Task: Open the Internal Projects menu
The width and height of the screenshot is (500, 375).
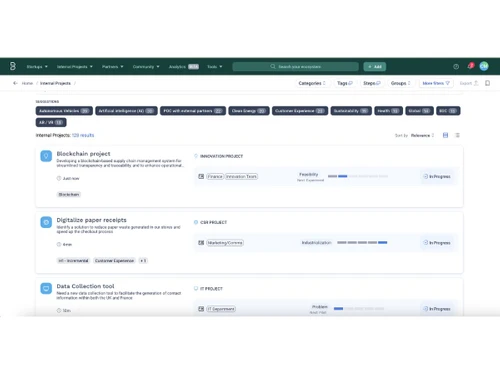Action: click(x=75, y=67)
